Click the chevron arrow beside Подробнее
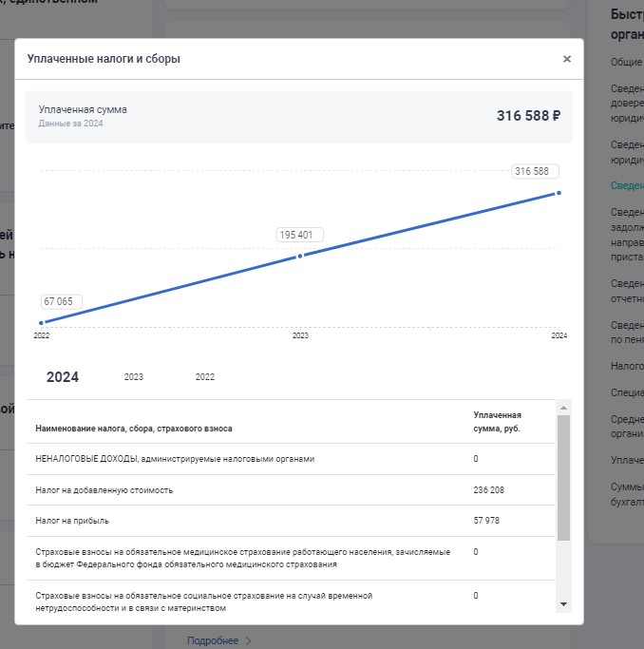This screenshot has width=644, height=649. [x=249, y=640]
